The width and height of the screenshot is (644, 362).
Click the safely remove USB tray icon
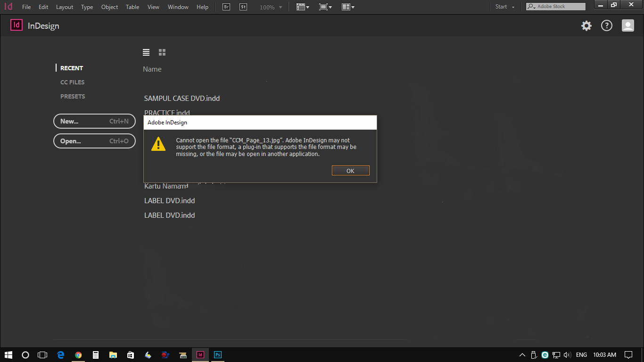pos(534,355)
